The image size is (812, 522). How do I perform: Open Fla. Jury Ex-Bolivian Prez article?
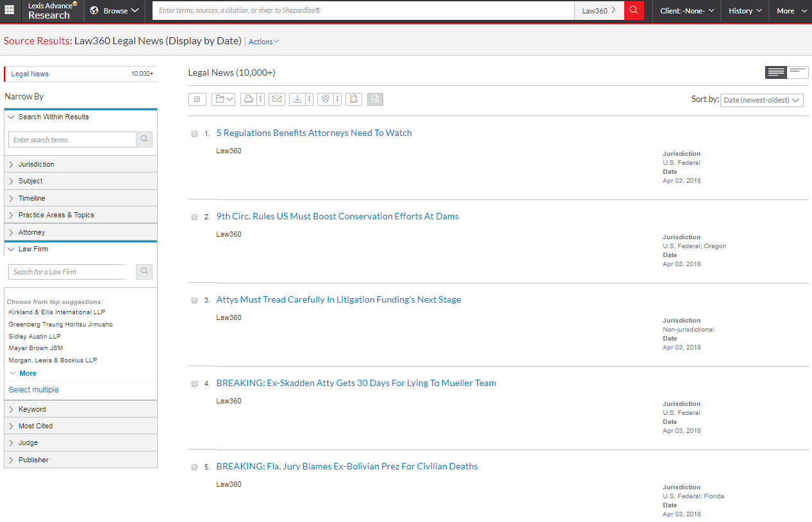point(347,466)
